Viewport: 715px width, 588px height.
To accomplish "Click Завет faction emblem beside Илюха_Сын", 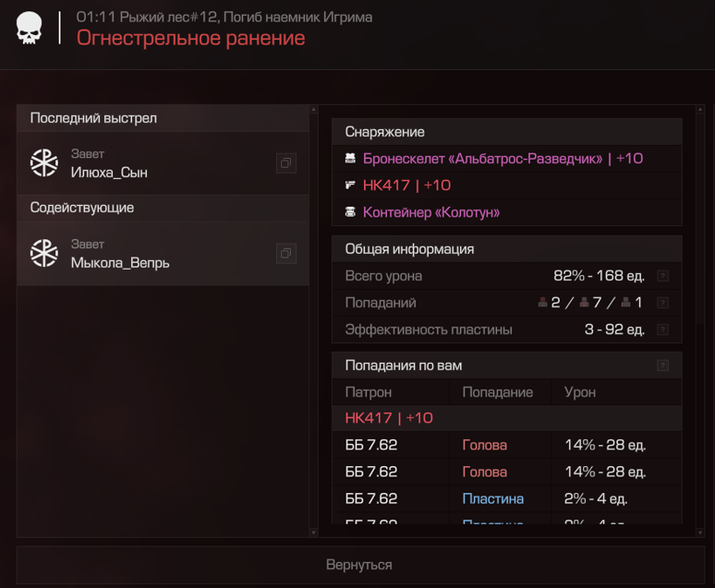I will [x=44, y=163].
